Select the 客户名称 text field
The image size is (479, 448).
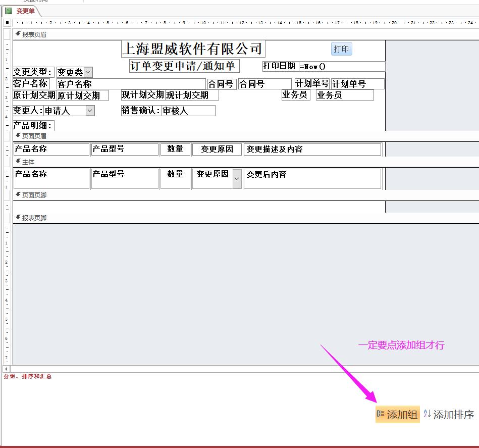click(x=131, y=84)
